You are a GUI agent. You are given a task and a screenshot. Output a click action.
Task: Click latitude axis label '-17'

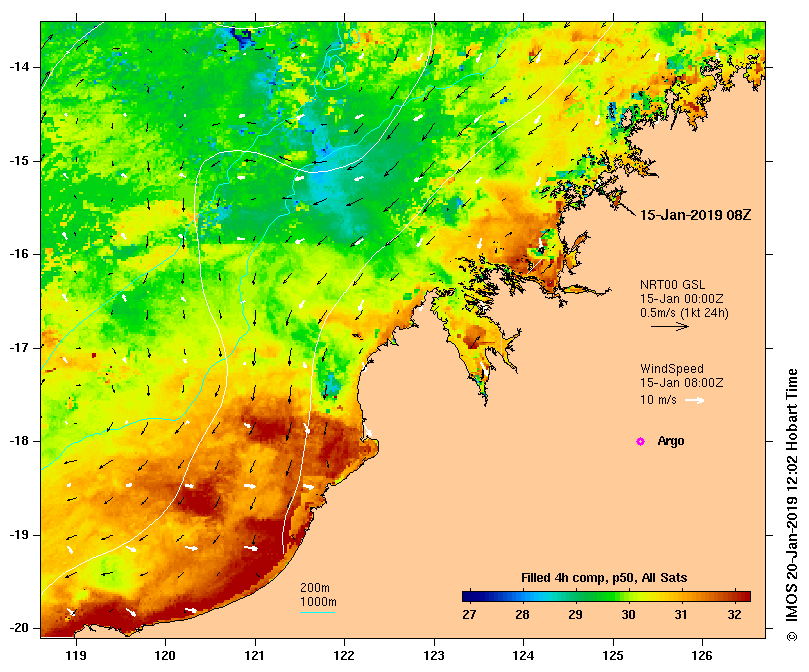tap(19, 348)
